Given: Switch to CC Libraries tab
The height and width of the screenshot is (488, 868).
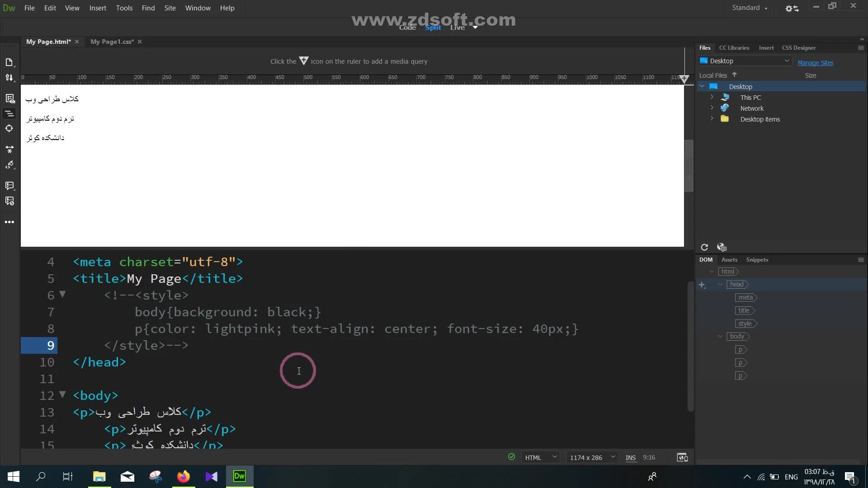Looking at the screenshot, I should pos(734,48).
